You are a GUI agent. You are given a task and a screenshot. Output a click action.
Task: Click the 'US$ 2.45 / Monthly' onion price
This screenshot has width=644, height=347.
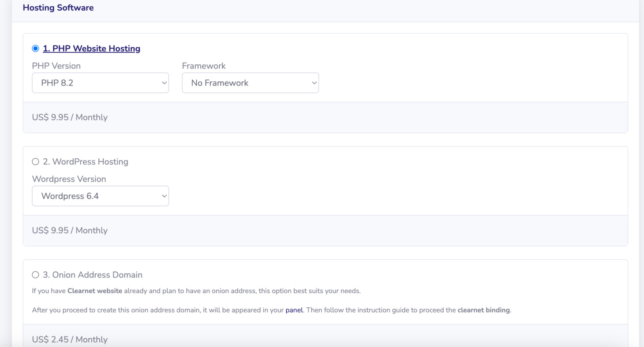[x=70, y=340]
